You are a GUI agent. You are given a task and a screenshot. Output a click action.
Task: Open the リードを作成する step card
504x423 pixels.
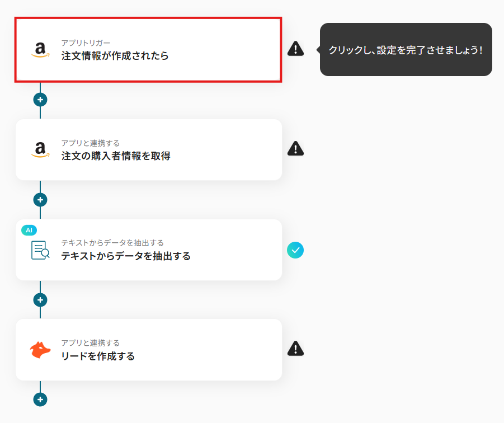(x=149, y=350)
